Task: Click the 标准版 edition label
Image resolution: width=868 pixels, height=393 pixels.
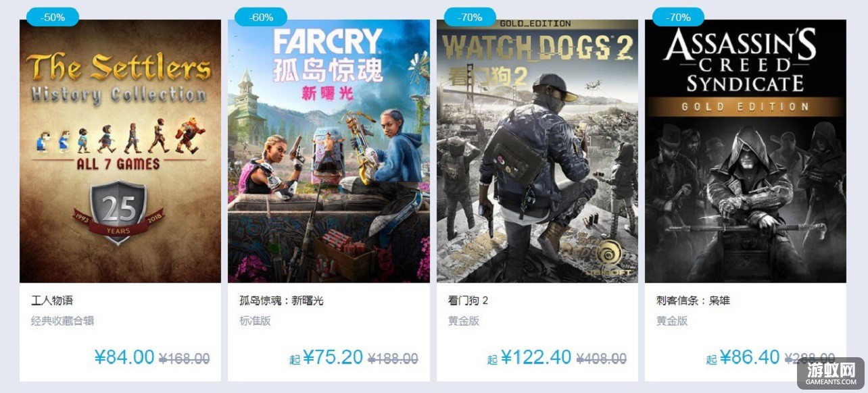Action: pyautogui.click(x=255, y=321)
